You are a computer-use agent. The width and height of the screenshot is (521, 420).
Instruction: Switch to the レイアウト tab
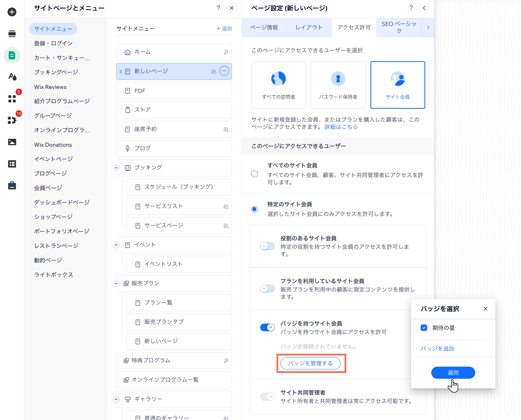(x=308, y=27)
